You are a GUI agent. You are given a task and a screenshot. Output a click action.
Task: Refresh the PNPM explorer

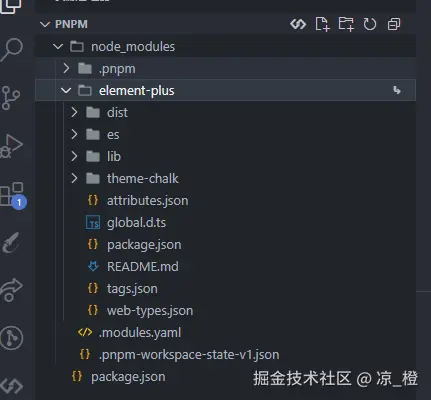370,24
